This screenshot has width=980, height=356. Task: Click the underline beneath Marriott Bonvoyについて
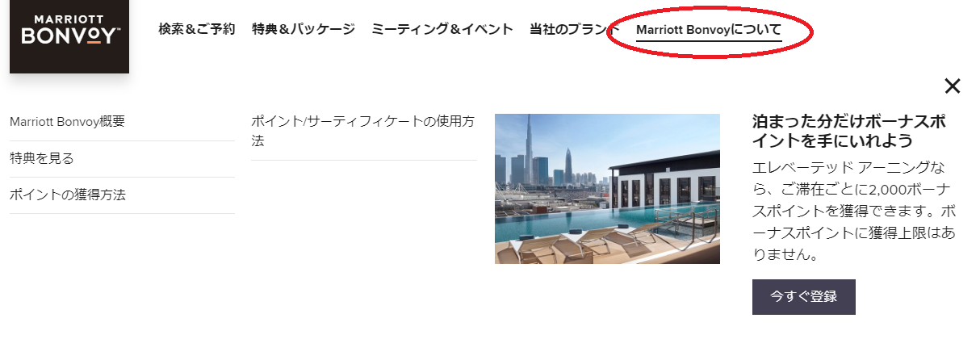click(709, 40)
